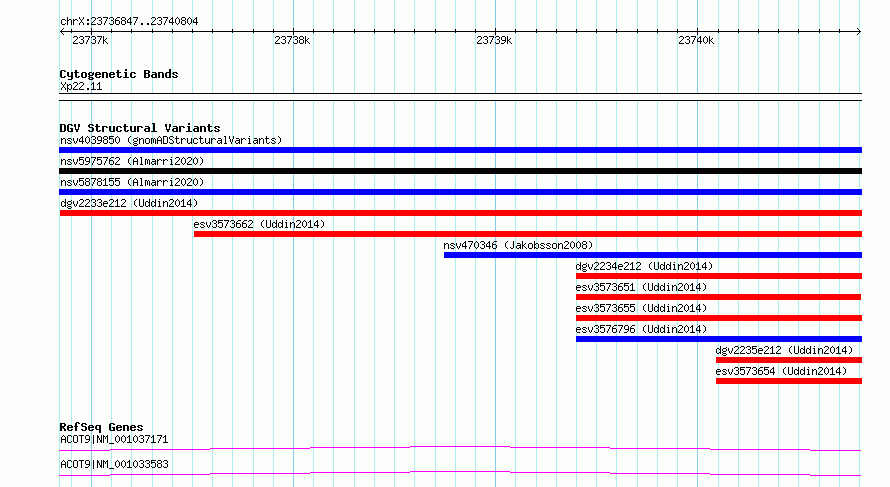Image resolution: width=890 pixels, height=487 pixels.
Task: Select the blue nsv5878155 variant bar
Action: pos(460,192)
